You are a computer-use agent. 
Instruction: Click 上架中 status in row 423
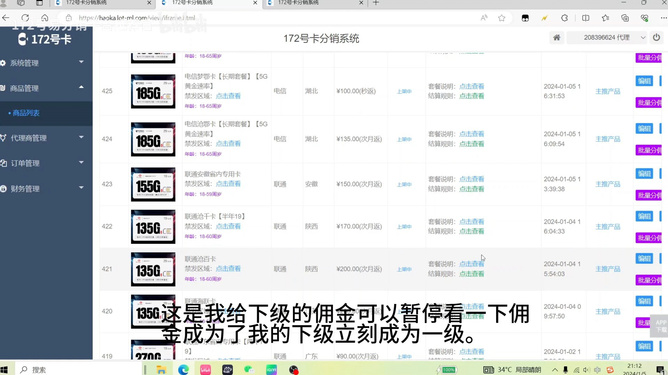point(404,185)
